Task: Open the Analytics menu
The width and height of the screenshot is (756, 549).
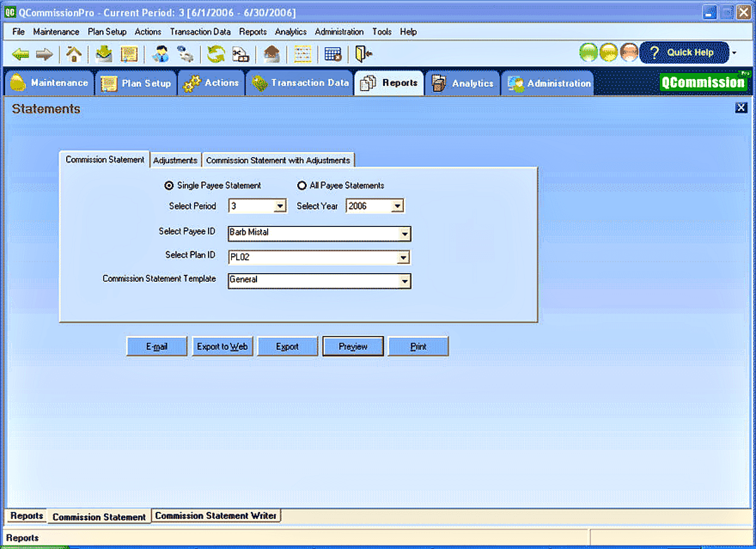Action: [x=290, y=32]
